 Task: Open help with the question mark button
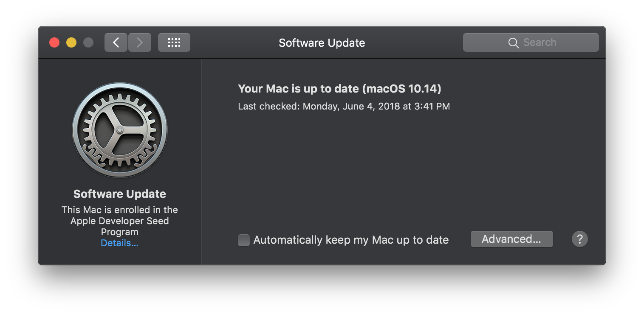tap(579, 239)
